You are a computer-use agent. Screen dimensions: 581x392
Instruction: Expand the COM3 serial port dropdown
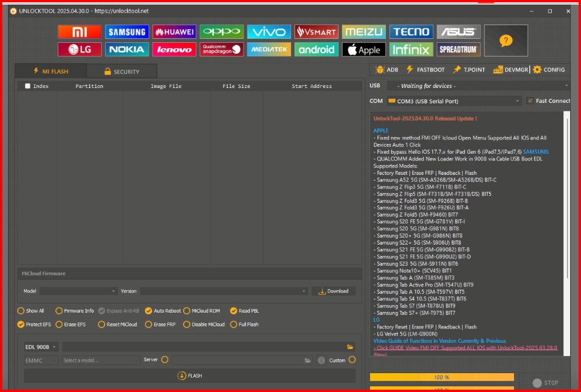454,101
